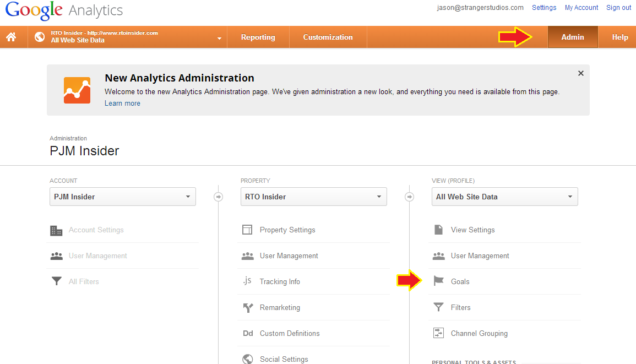Click the Channel Grouping icon
The width and height of the screenshot is (636, 364).
click(x=438, y=333)
